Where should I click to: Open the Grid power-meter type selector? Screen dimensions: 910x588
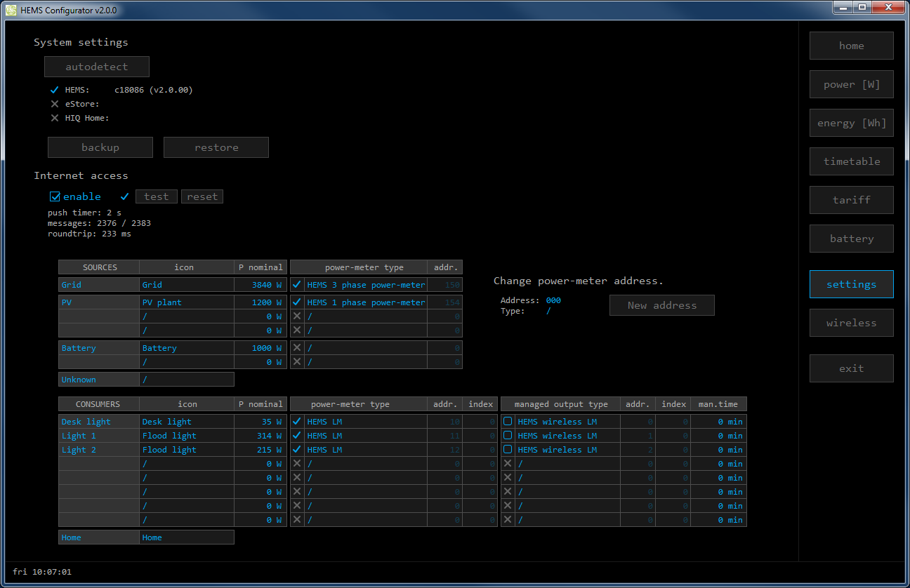[x=365, y=285]
